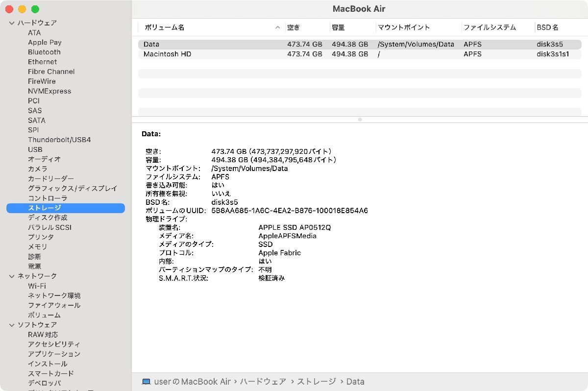
Task: Open Bluetooth in the sidebar
Action: (x=44, y=52)
